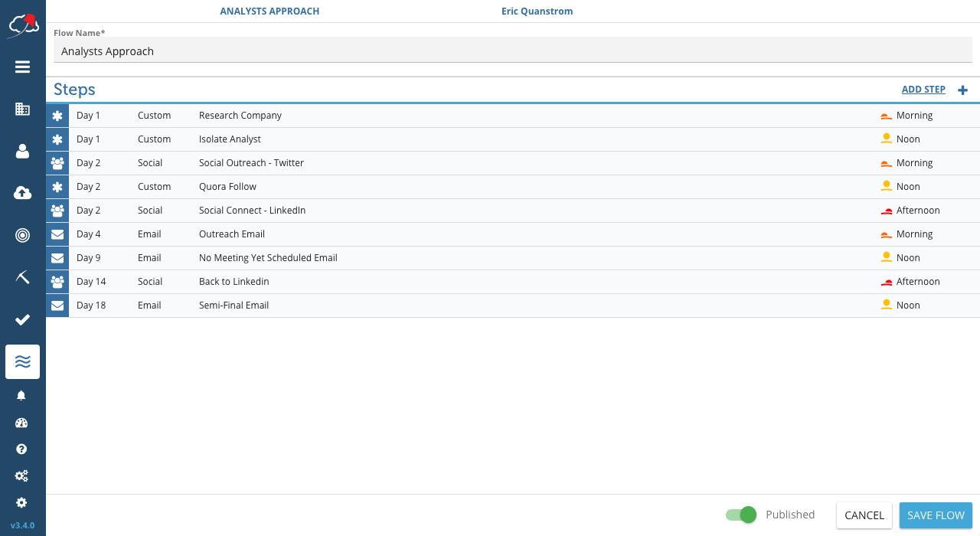
Task: Open the companies building icon
Action: (x=22, y=109)
